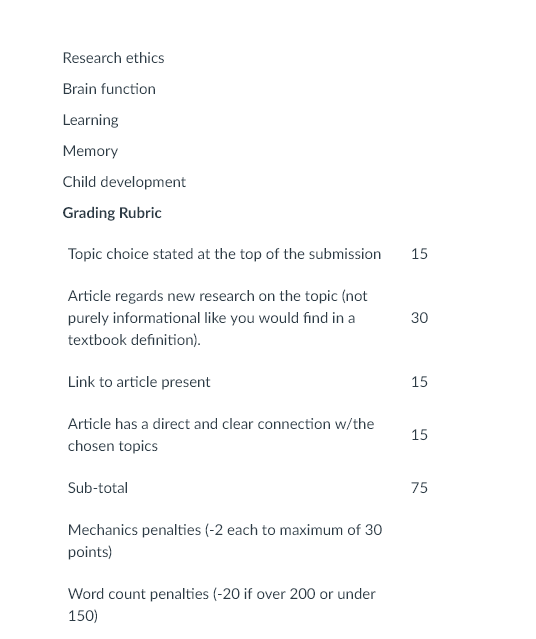Click the 75 sub-total value
This screenshot has width=536, height=639.
coord(419,488)
